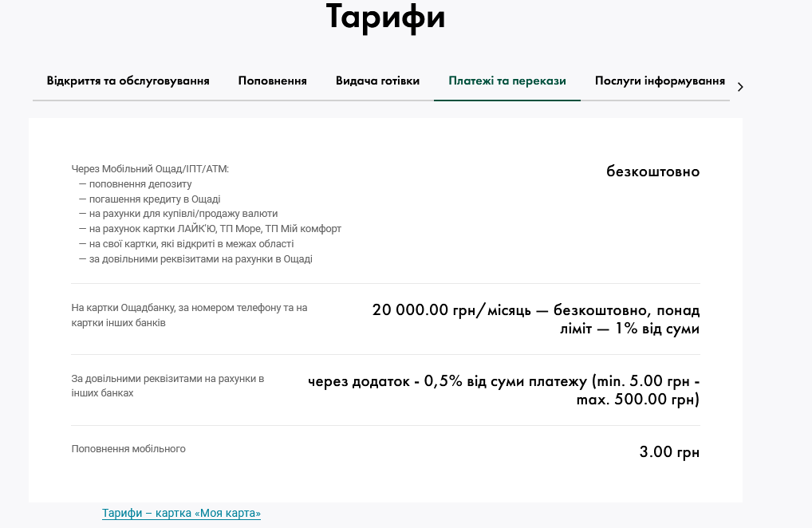This screenshot has height=528, width=812.
Task: Open the Послуги інформування tab
Action: tap(660, 81)
